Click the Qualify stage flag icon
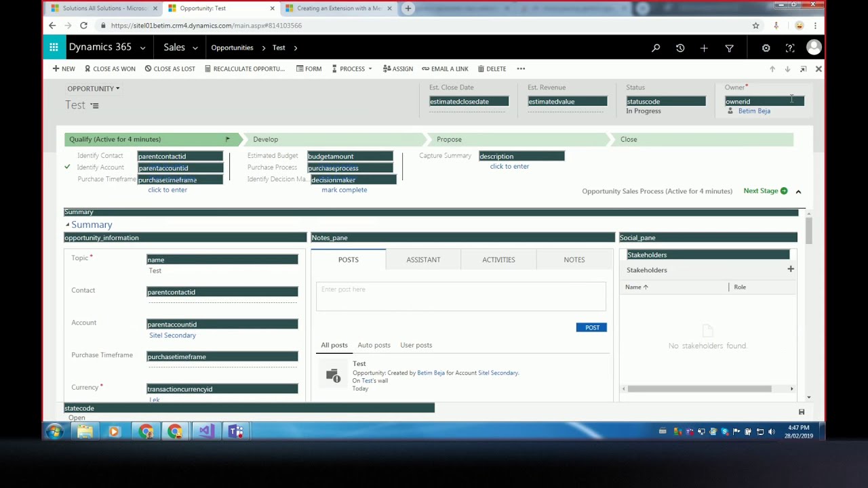Viewport: 868px width, 488px height. tap(228, 139)
